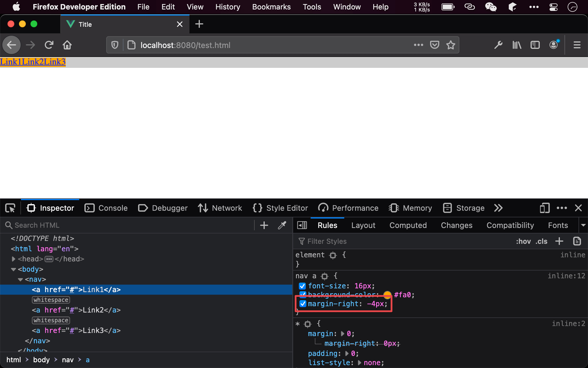
Task: Collapse the nav element in tree
Action: point(20,279)
